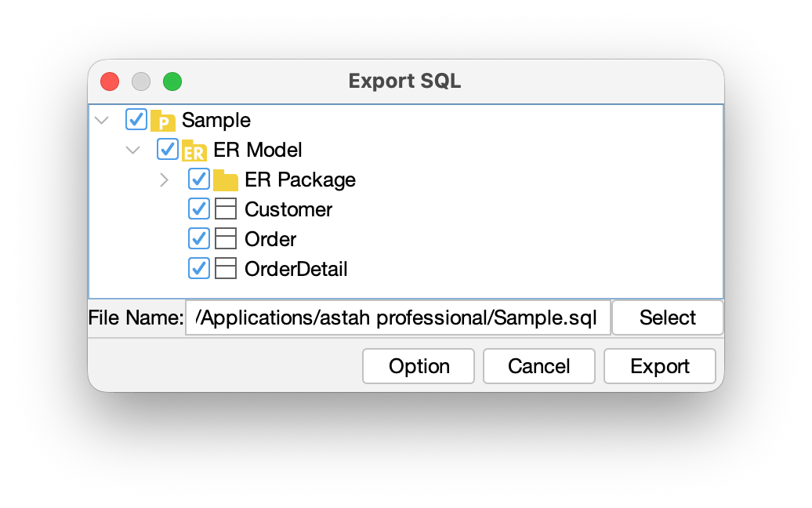Viewport: 812px width, 508px height.
Task: Uncheck the ER Package checkbox
Action: click(198, 179)
